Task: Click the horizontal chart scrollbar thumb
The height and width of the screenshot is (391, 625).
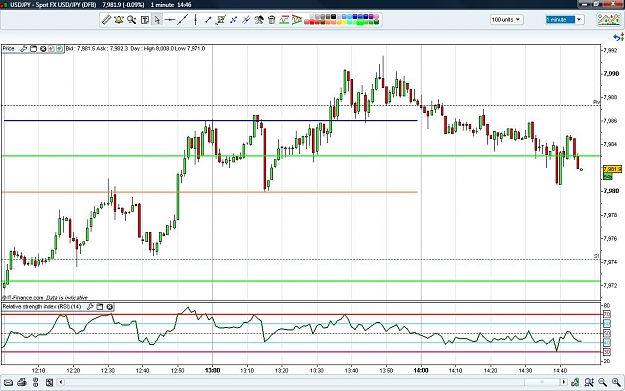Action: pyautogui.click(x=542, y=383)
